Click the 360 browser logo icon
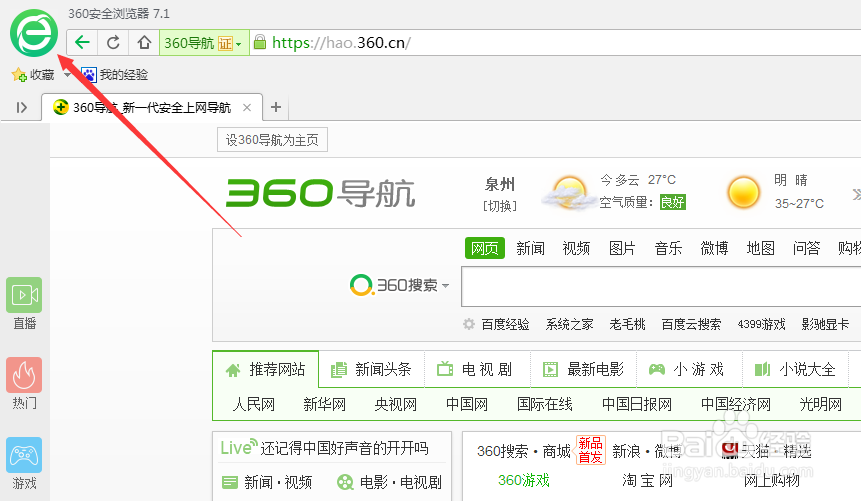 coord(34,33)
